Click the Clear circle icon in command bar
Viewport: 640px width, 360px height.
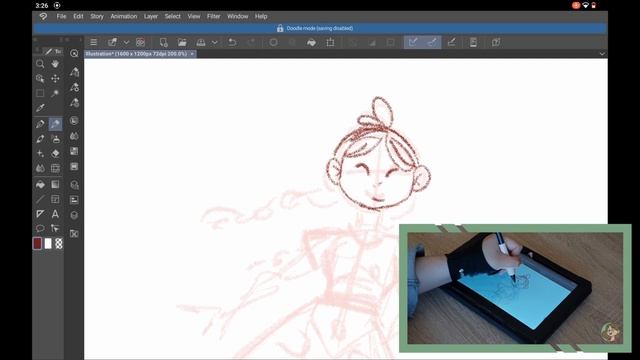273,42
